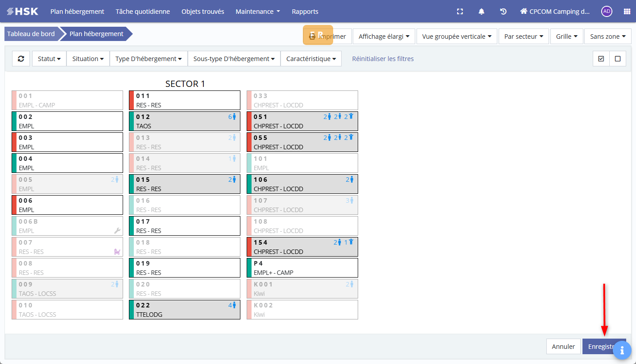
Task: Expand the Statut filter dropdown
Action: 49,58
